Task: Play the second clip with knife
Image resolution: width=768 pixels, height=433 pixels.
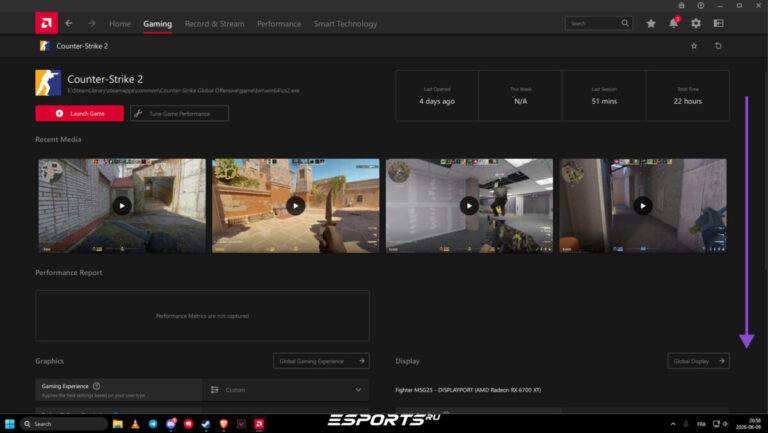Action: click(x=295, y=206)
